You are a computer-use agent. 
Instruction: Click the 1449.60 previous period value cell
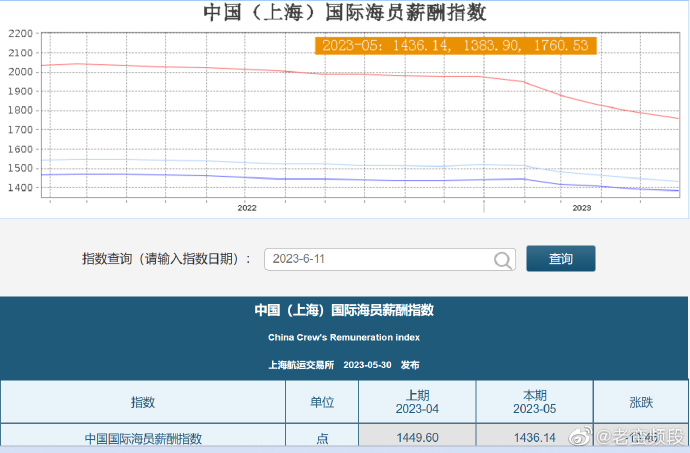[x=418, y=438]
